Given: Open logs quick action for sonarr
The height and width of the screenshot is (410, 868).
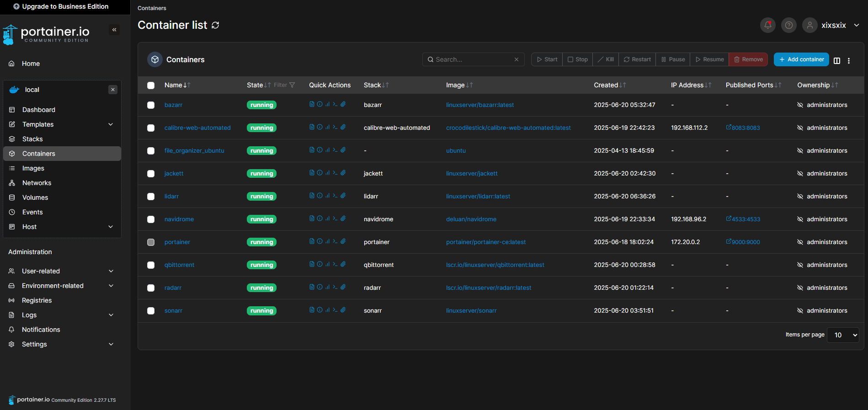Looking at the screenshot, I should (x=312, y=310).
